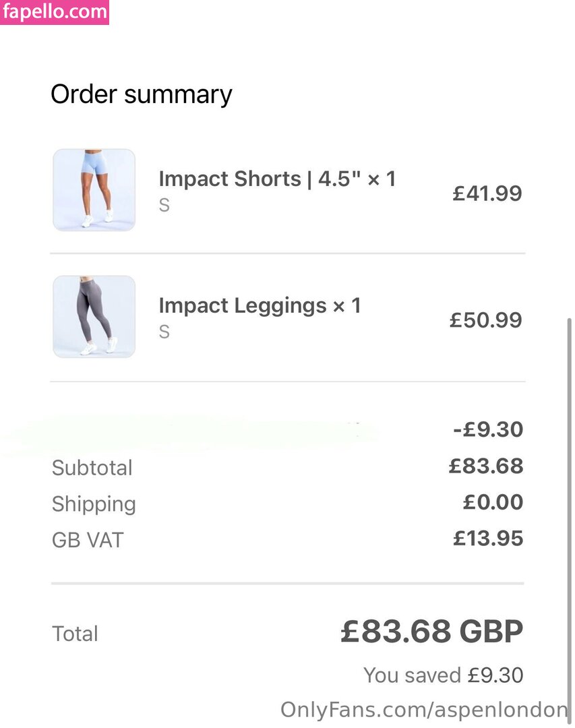Click the £41.99 shorts price
This screenshot has width=575, height=728.
(487, 193)
